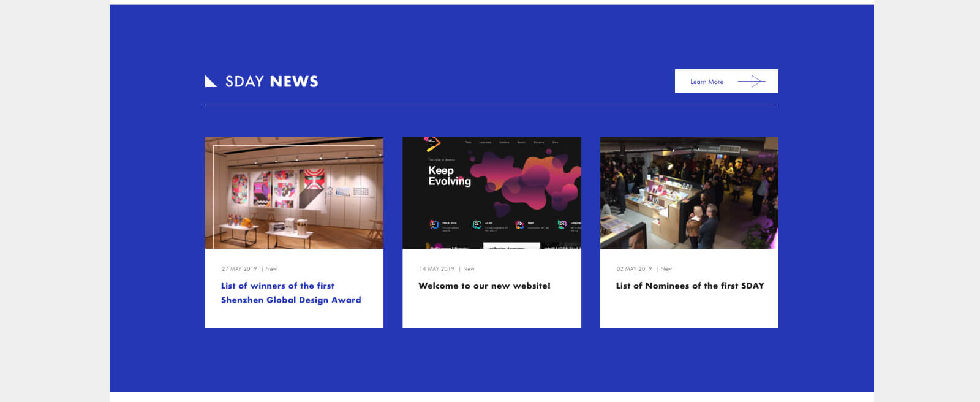Select the New tag beside 14 MAY 2019
The height and width of the screenshot is (402, 980).
[x=469, y=269]
